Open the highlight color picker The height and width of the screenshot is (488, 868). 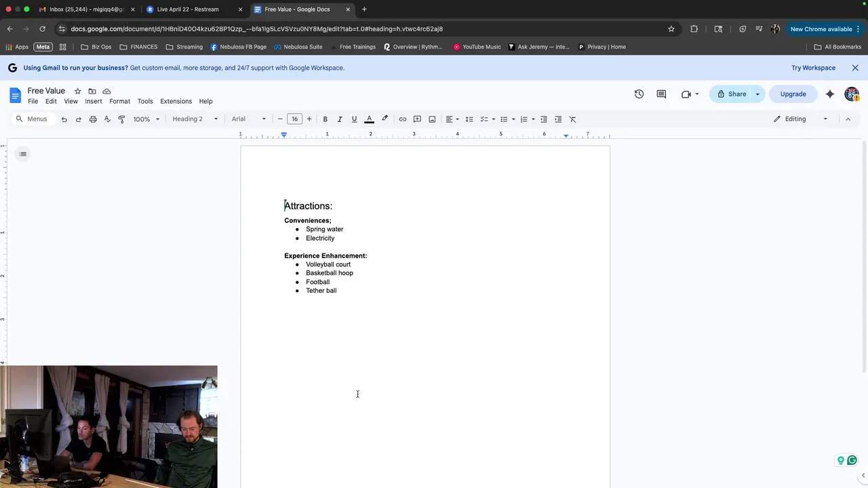[x=384, y=119]
